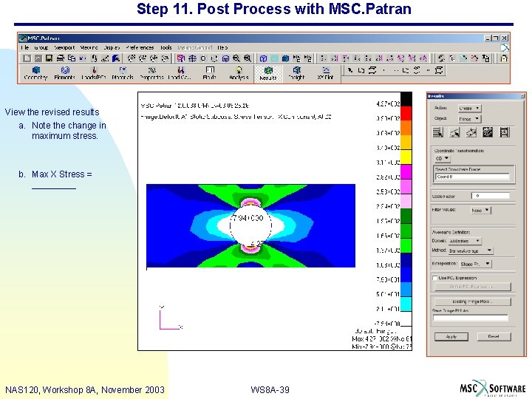This screenshot has height=399, width=532.
Task: Click the Define PCL Expression button
Action: click(472, 287)
